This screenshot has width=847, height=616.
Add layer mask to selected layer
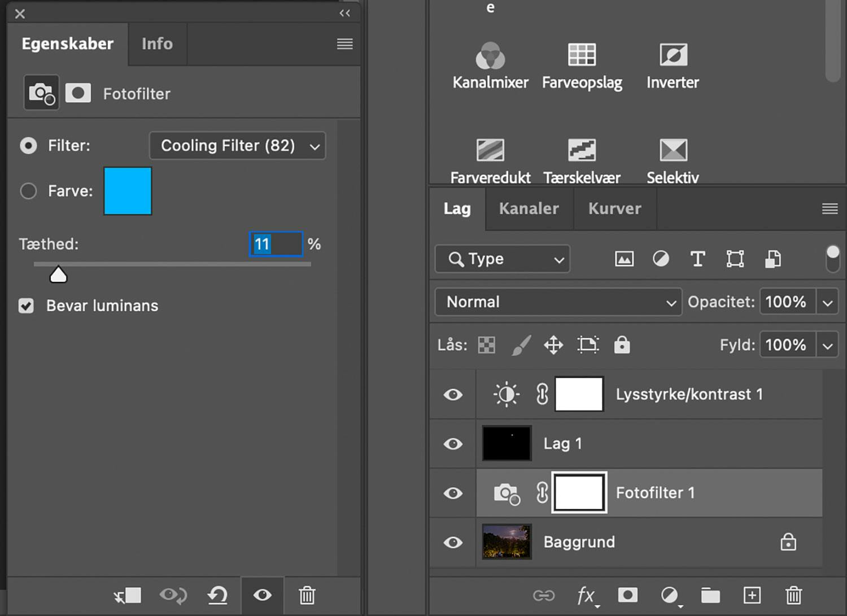click(627, 595)
